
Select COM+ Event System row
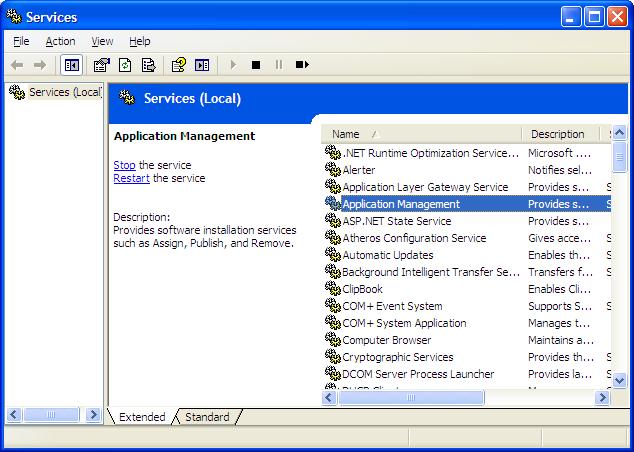(467, 306)
